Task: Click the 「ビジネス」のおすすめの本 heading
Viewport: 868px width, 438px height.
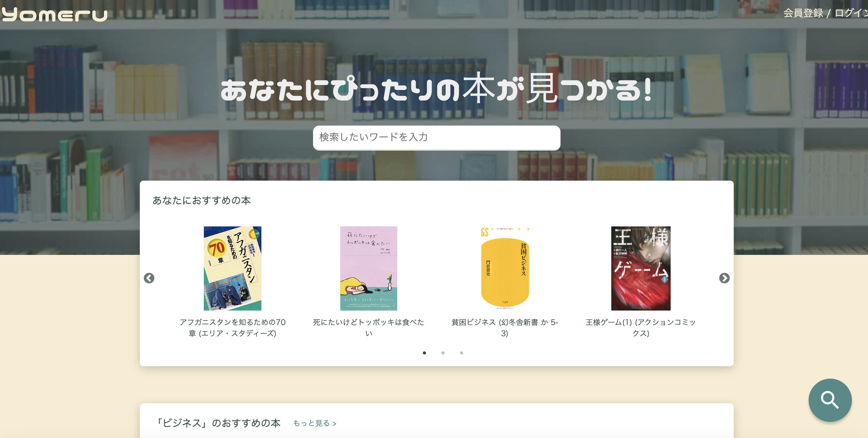Action: click(x=217, y=423)
